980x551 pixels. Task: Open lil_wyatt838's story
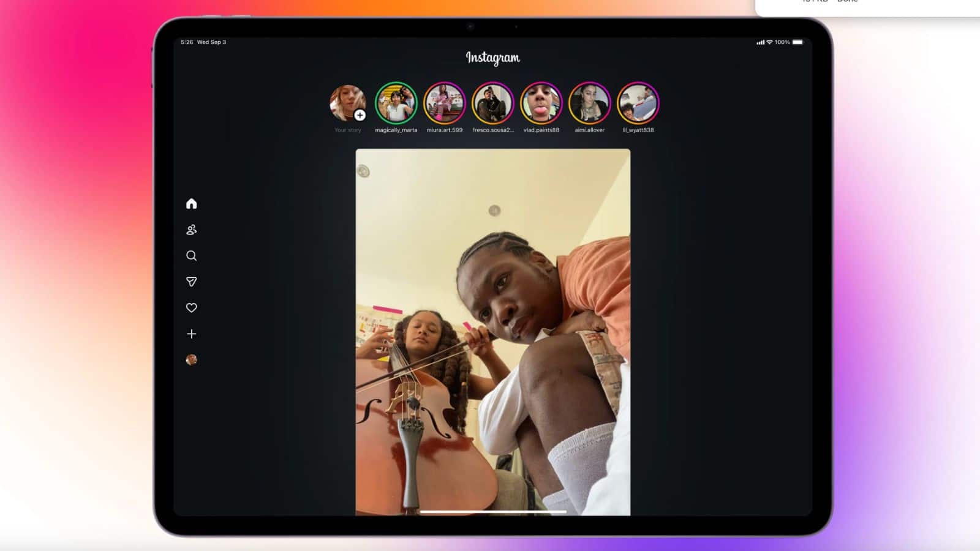638,103
